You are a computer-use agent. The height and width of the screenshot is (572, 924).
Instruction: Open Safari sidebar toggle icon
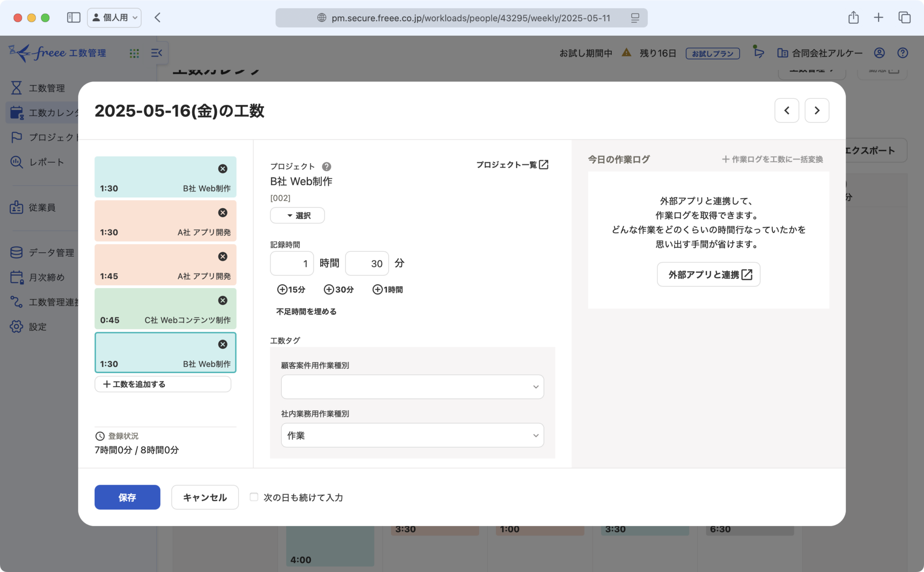pyautogui.click(x=74, y=18)
